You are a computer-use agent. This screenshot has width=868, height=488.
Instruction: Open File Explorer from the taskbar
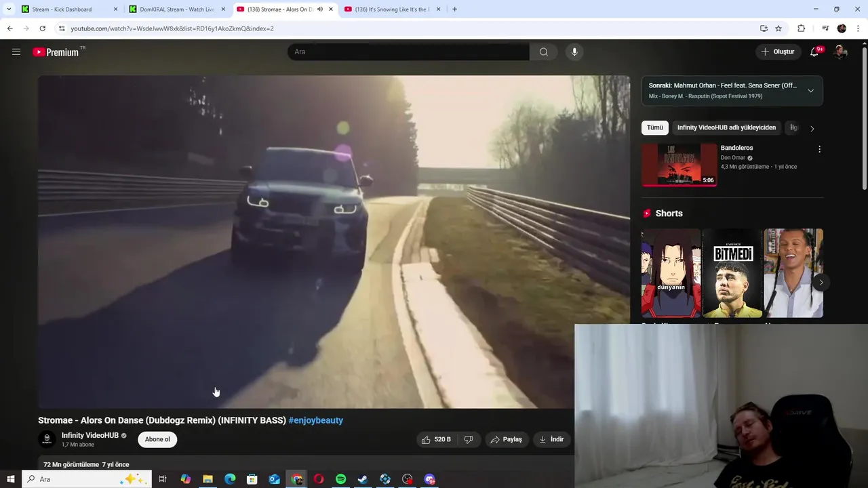[x=208, y=479]
